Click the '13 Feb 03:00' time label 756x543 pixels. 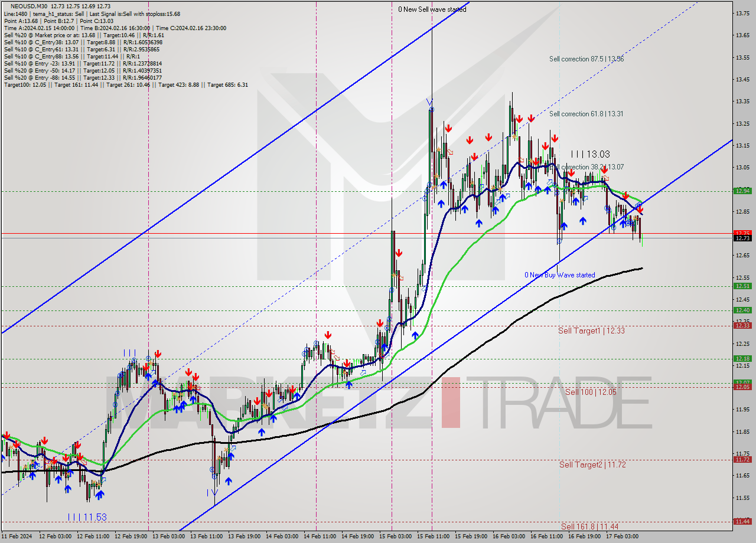coord(170,537)
